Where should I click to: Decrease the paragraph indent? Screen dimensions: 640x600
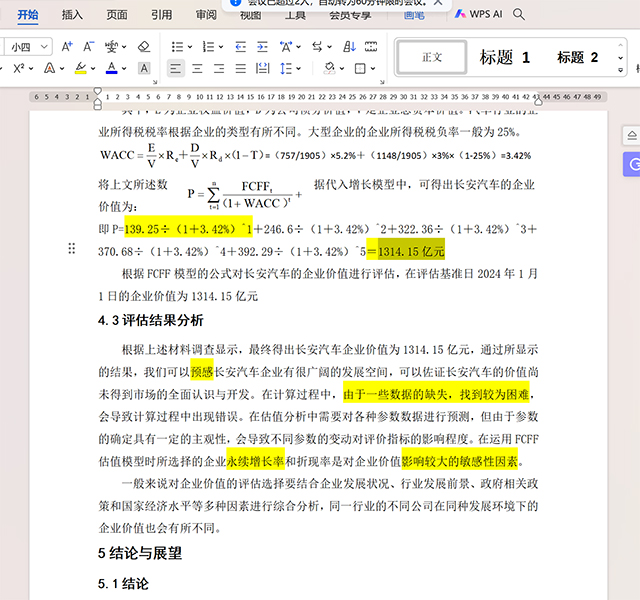pyautogui.click(x=240, y=47)
